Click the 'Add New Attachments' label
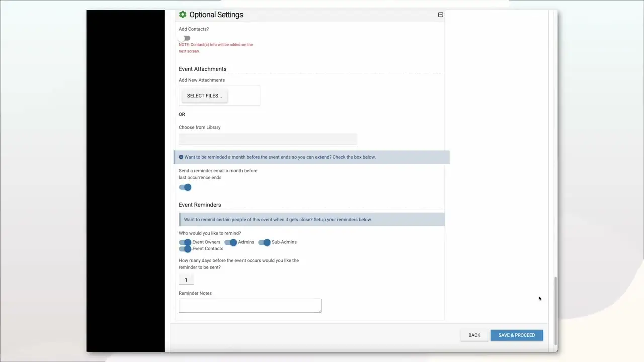This screenshot has height=362, width=644. pyautogui.click(x=202, y=80)
